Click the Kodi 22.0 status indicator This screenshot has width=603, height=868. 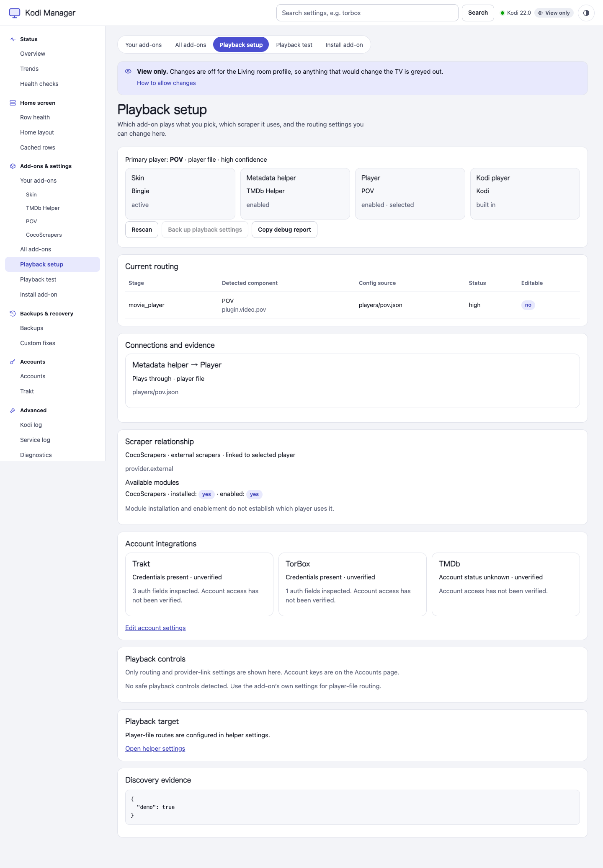pyautogui.click(x=515, y=13)
